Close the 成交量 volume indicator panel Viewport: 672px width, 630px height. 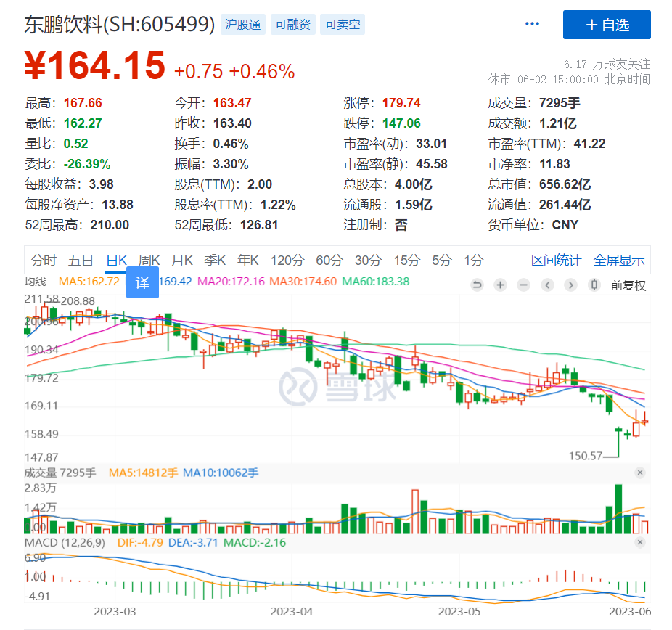[x=640, y=472]
